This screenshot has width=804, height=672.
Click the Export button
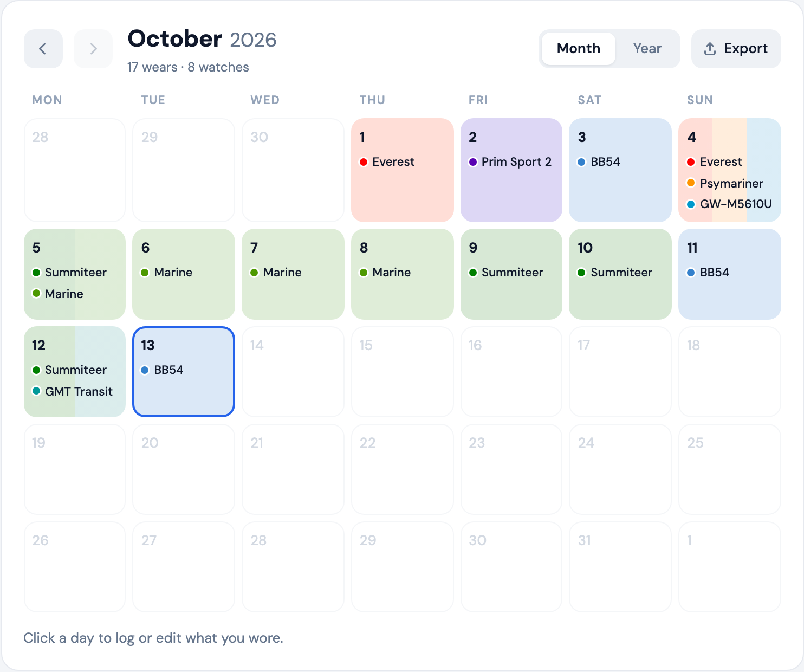point(736,49)
